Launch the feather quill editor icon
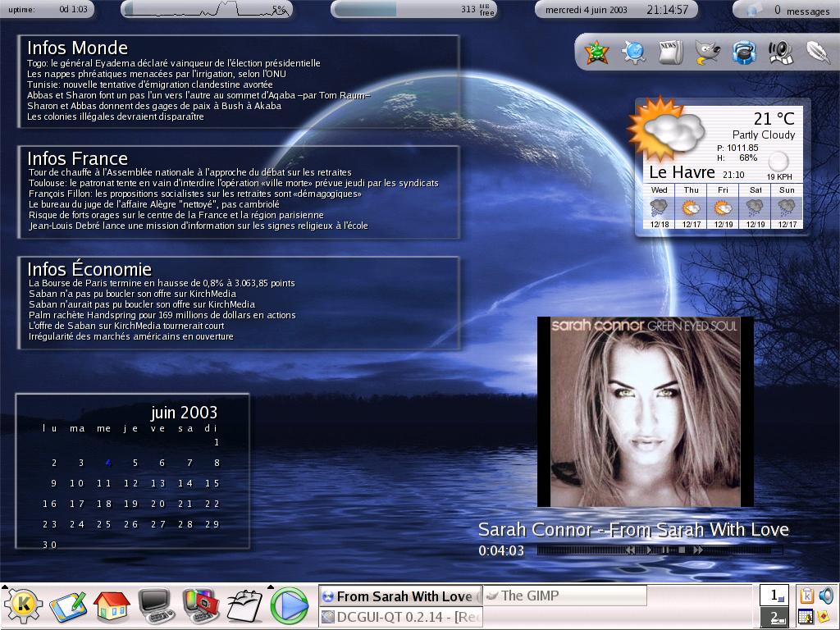Image resolution: width=840 pixels, height=630 pixels. (818, 52)
